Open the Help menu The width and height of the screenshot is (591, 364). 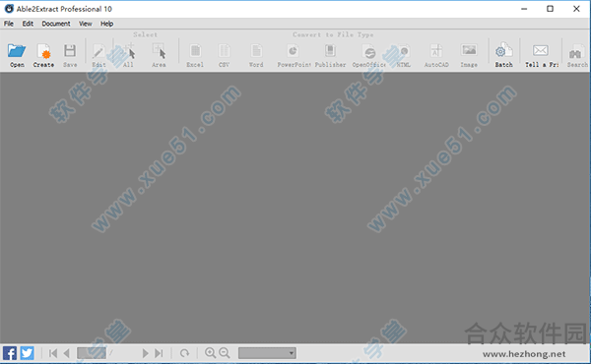[106, 24]
